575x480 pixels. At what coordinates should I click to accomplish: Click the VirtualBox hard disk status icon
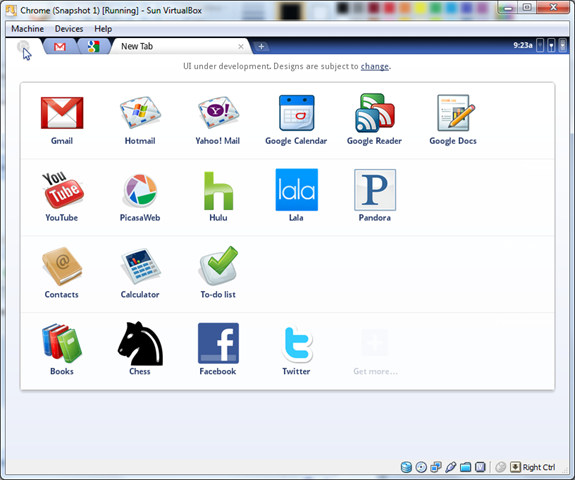coord(406,467)
